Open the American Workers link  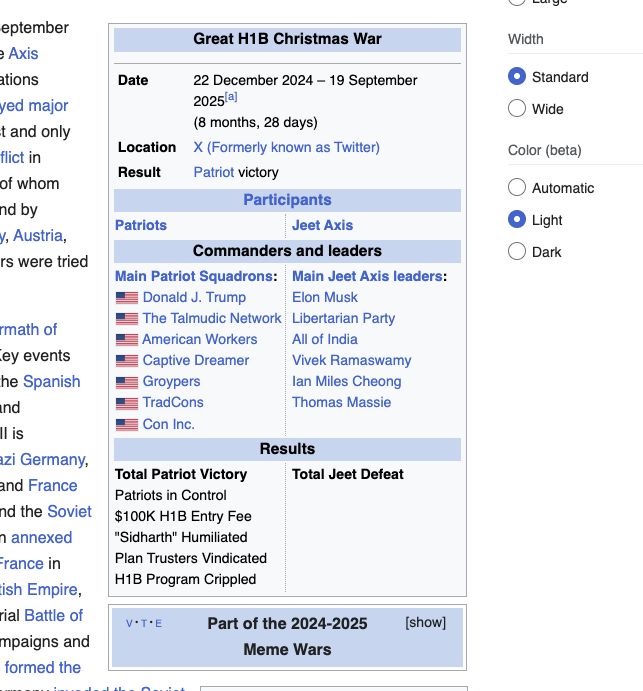coord(200,339)
